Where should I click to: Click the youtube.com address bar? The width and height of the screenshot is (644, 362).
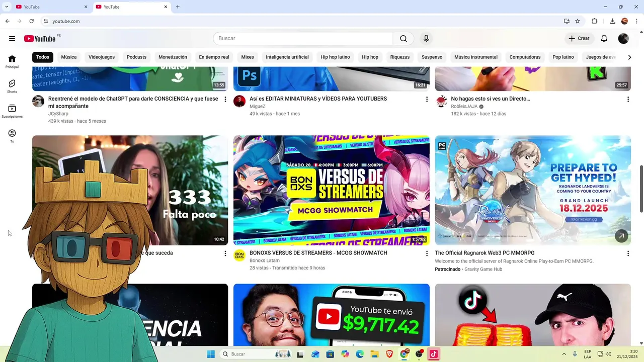point(302,21)
